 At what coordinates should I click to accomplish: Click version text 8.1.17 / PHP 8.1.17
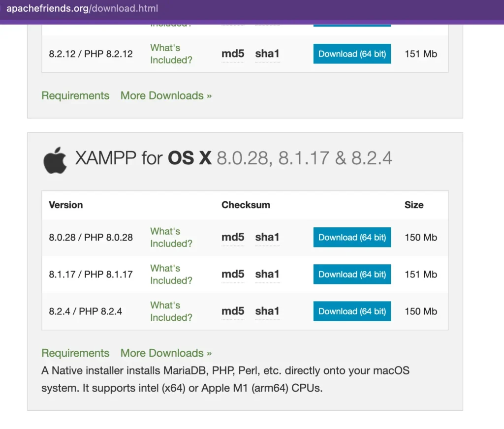point(91,275)
